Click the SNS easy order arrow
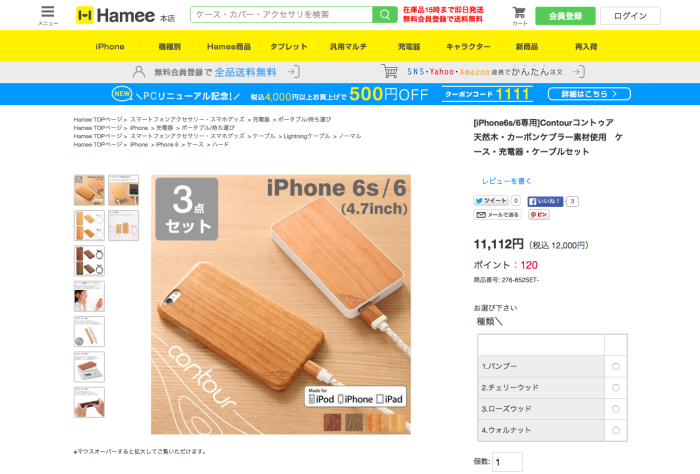Screen dimensions: 700x474 pos(579,72)
